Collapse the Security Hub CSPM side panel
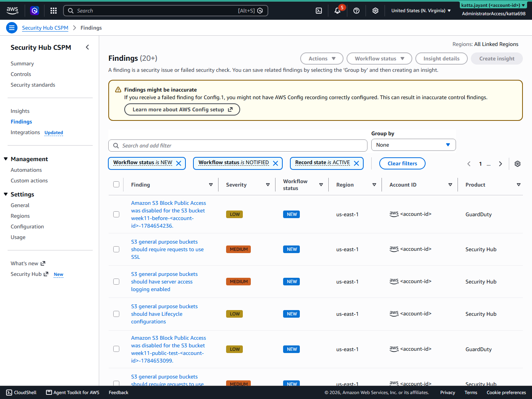The image size is (532, 399). (87, 47)
